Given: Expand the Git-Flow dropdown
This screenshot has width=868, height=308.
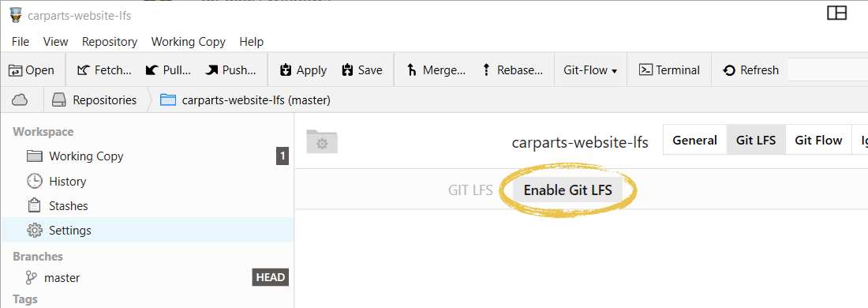Looking at the screenshot, I should (590, 70).
